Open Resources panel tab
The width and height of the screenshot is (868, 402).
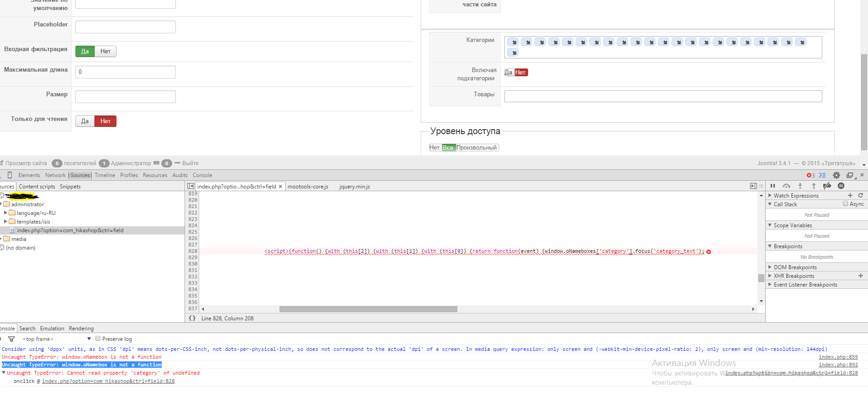click(x=155, y=175)
